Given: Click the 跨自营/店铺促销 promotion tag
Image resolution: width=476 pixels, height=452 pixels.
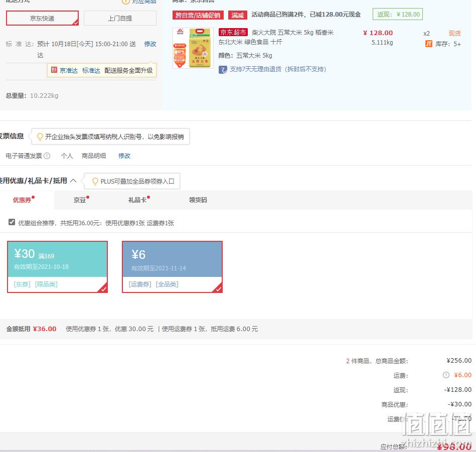Looking at the screenshot, I should pos(198,15).
